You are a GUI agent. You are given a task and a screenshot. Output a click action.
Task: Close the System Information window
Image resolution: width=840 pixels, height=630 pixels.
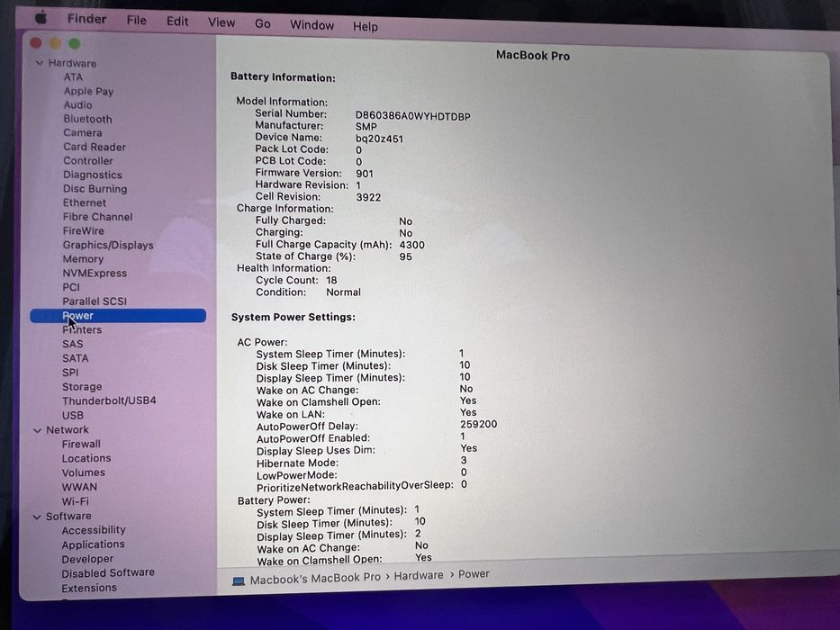(x=36, y=43)
